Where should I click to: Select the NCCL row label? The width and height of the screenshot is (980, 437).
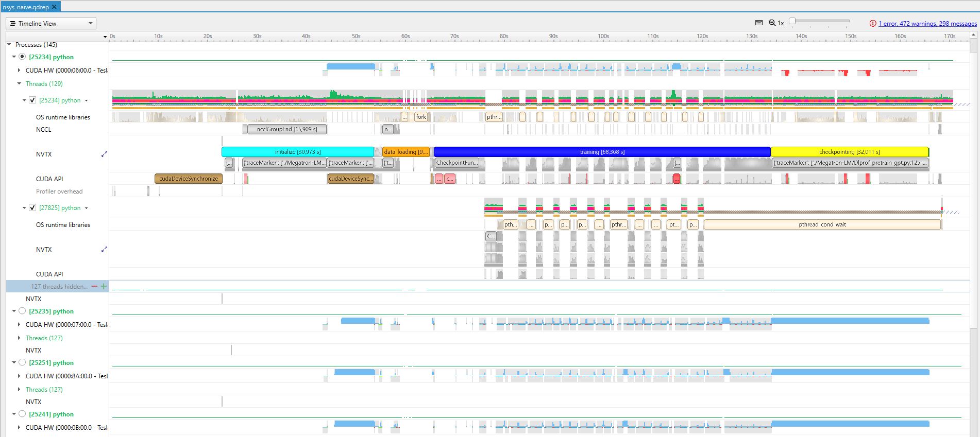tap(44, 130)
